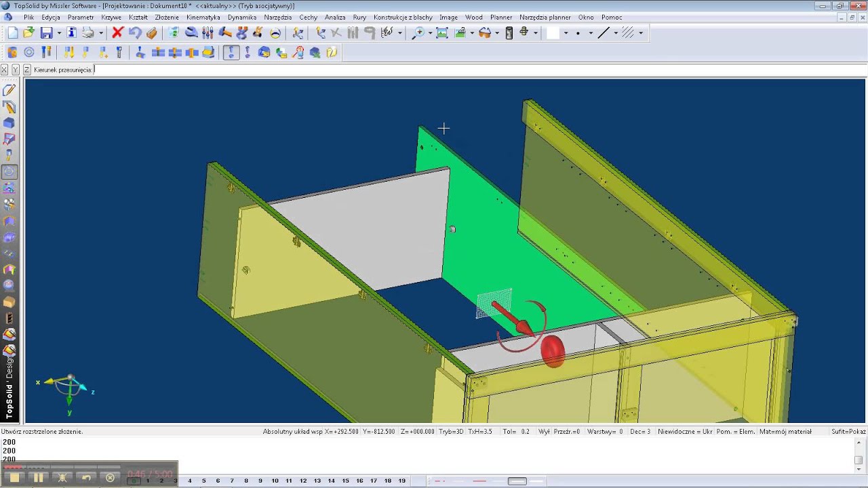Image resolution: width=868 pixels, height=488 pixels.
Task: Open the Pomoc menu
Action: tap(612, 18)
